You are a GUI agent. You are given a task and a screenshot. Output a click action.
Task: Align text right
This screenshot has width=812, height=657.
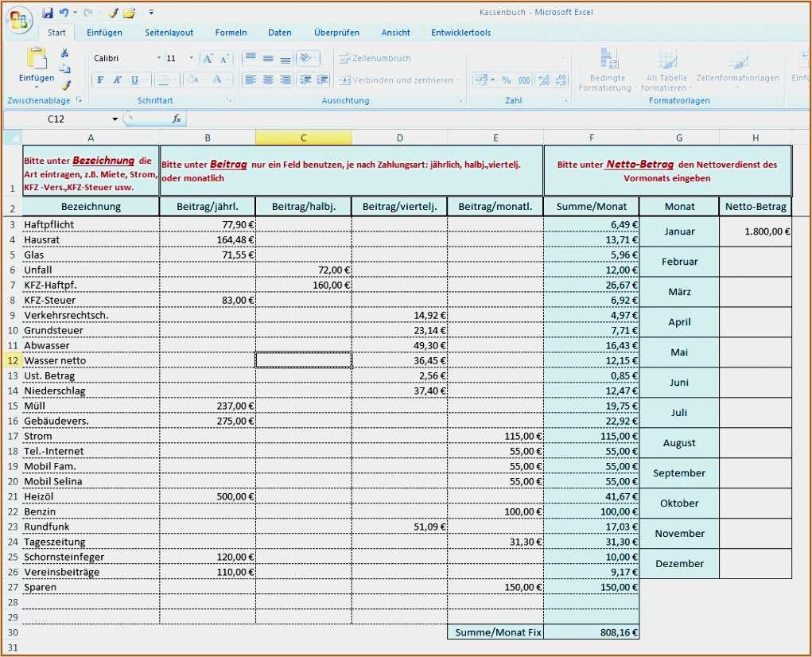[x=286, y=80]
